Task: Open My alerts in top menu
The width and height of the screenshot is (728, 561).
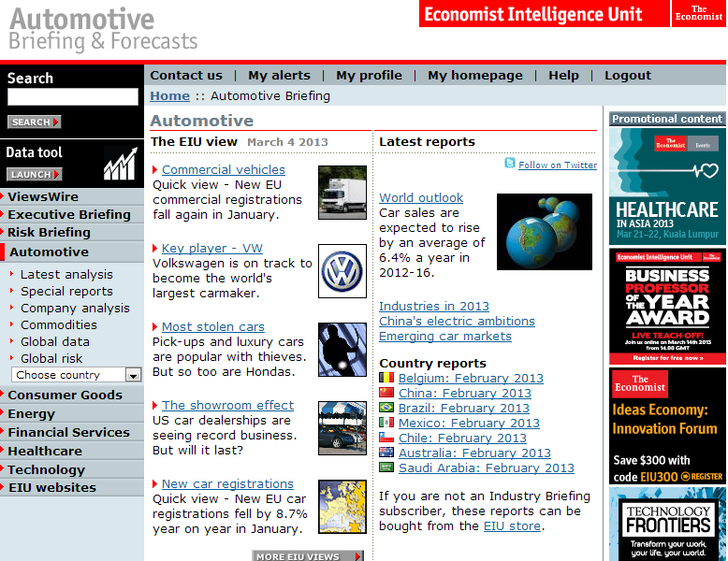Action: coord(279,75)
